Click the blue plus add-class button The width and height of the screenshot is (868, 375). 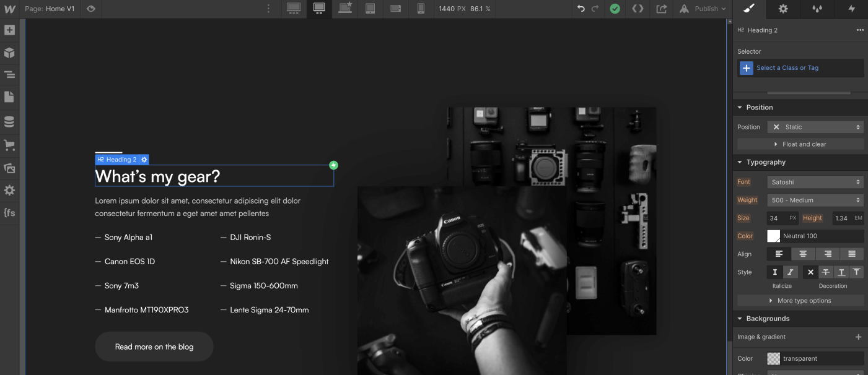point(746,68)
